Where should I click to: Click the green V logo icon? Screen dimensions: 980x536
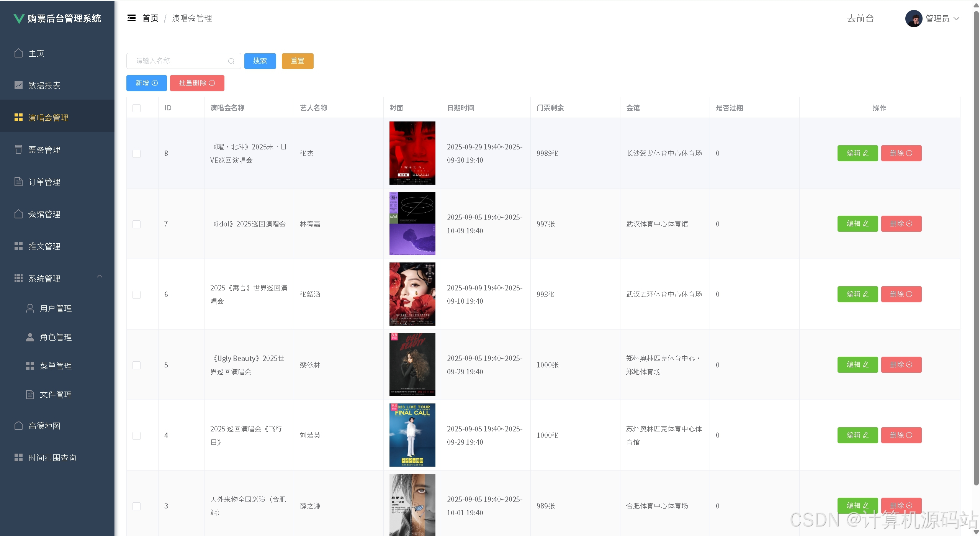(19, 18)
